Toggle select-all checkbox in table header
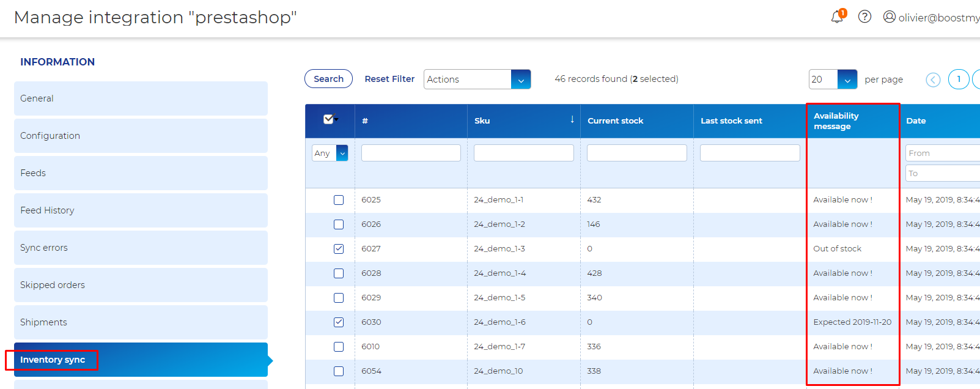 pos(328,119)
